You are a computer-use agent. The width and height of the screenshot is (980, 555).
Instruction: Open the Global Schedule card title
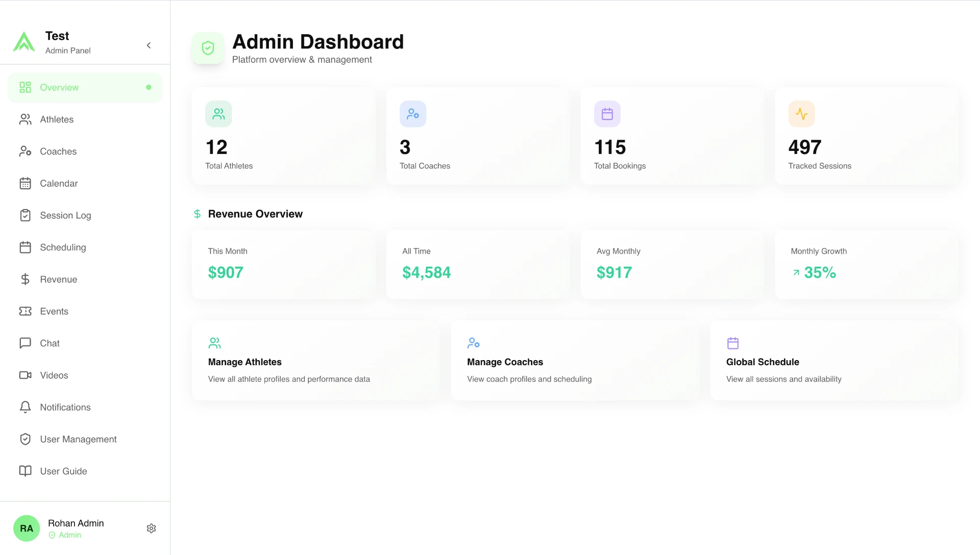pyautogui.click(x=763, y=362)
